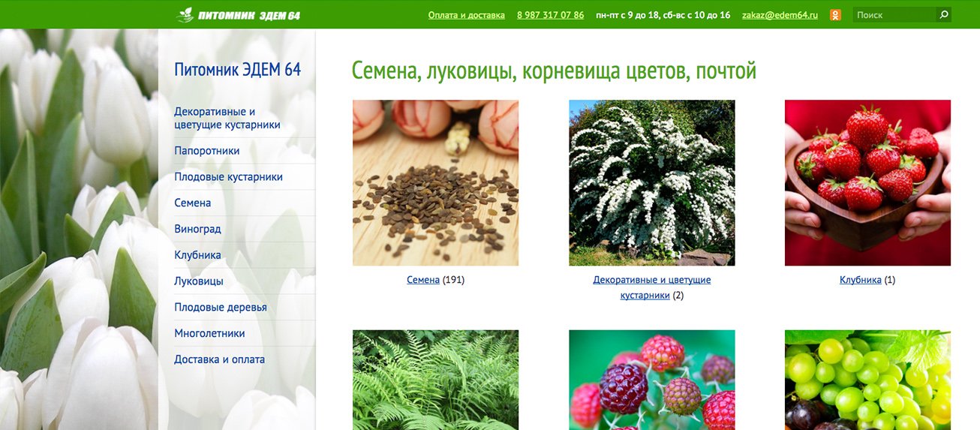
Task: Open the strawberries in bowl photo
Action: pyautogui.click(x=867, y=182)
